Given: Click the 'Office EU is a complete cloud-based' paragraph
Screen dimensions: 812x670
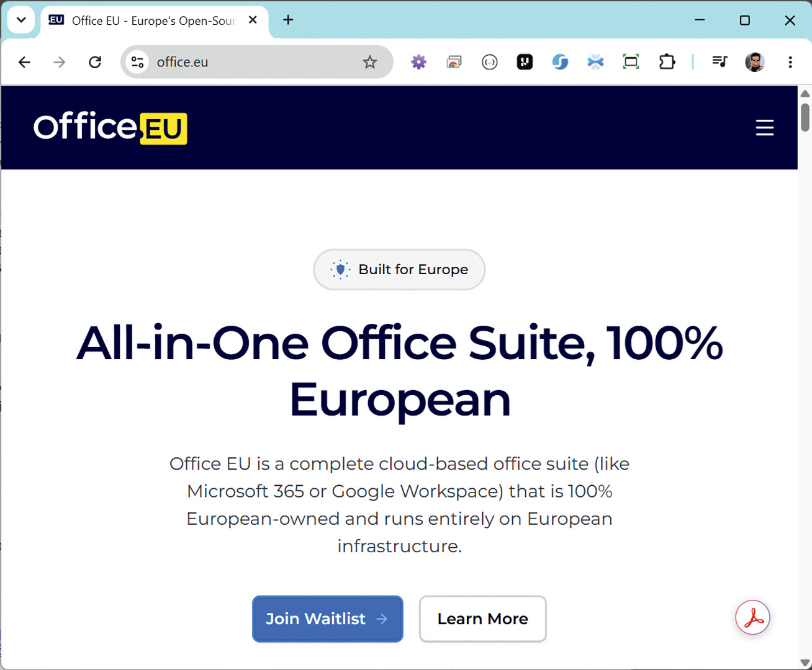Looking at the screenshot, I should pyautogui.click(x=400, y=505).
